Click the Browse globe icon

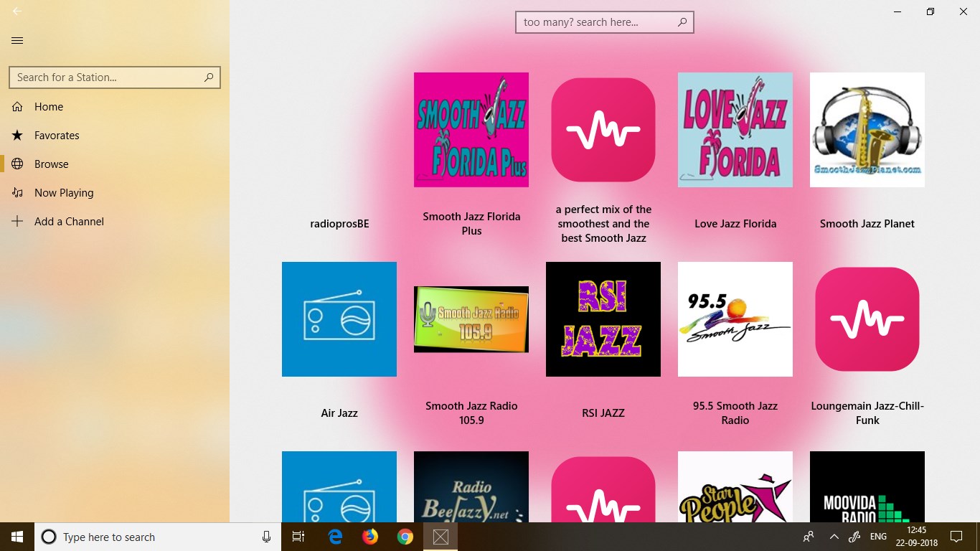point(18,164)
